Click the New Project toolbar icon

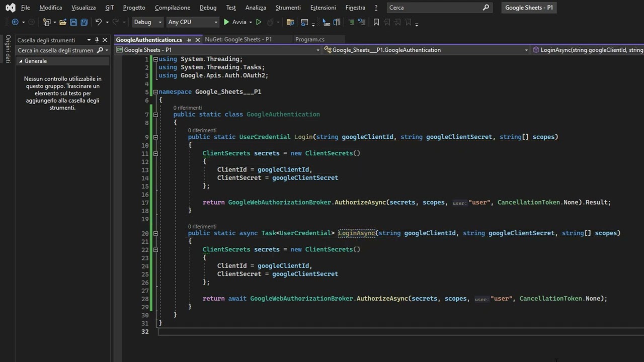click(47, 22)
